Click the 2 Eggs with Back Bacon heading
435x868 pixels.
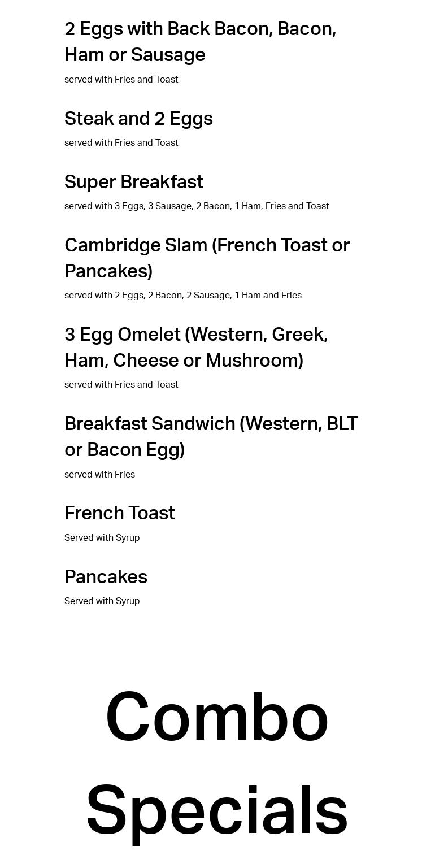click(200, 29)
